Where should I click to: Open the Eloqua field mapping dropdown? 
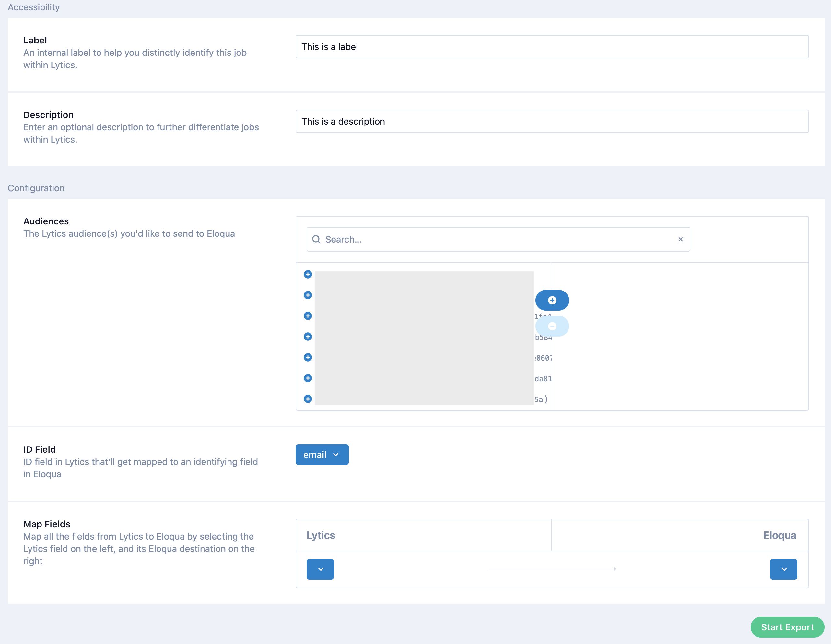point(783,569)
